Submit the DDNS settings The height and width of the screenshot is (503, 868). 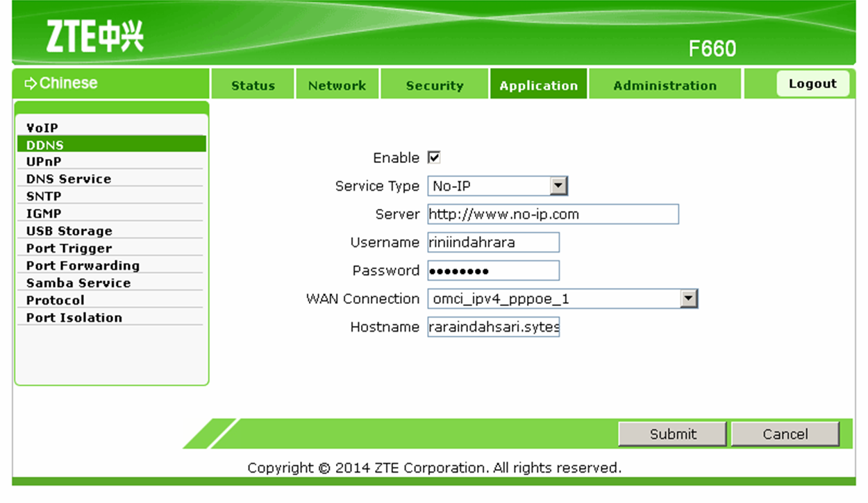coord(673,434)
